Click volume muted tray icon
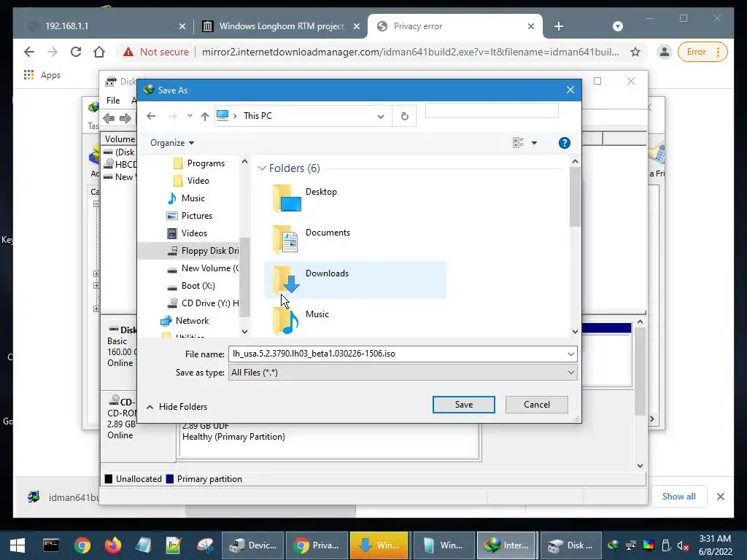 tap(683, 545)
